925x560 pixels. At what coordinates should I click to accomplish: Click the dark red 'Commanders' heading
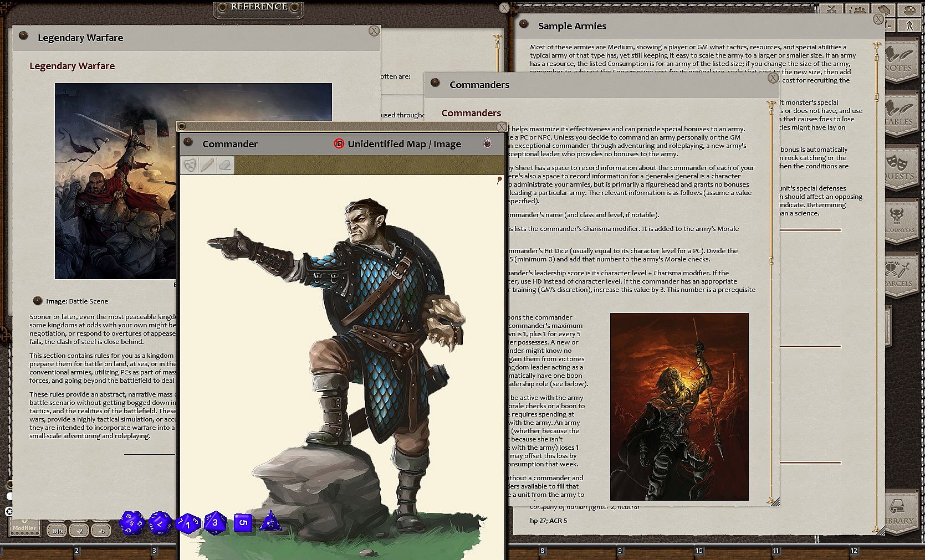point(471,113)
